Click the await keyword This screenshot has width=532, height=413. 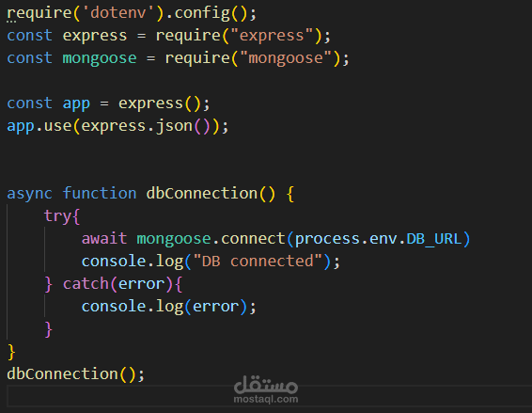[104, 238]
